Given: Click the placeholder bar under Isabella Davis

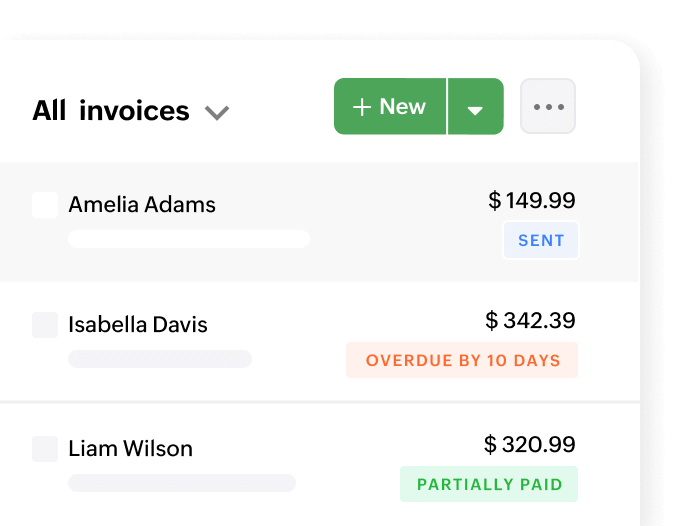Looking at the screenshot, I should click(160, 359).
